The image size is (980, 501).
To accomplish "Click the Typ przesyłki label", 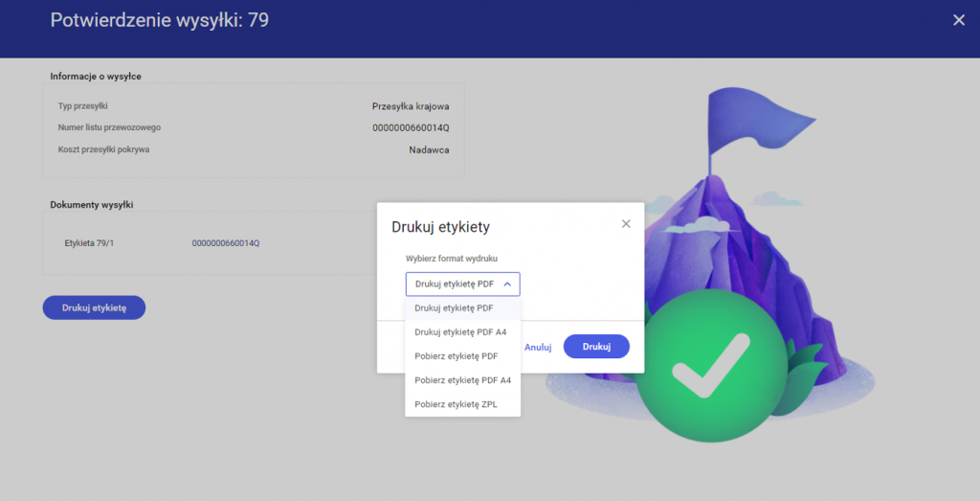I will pyautogui.click(x=83, y=106).
